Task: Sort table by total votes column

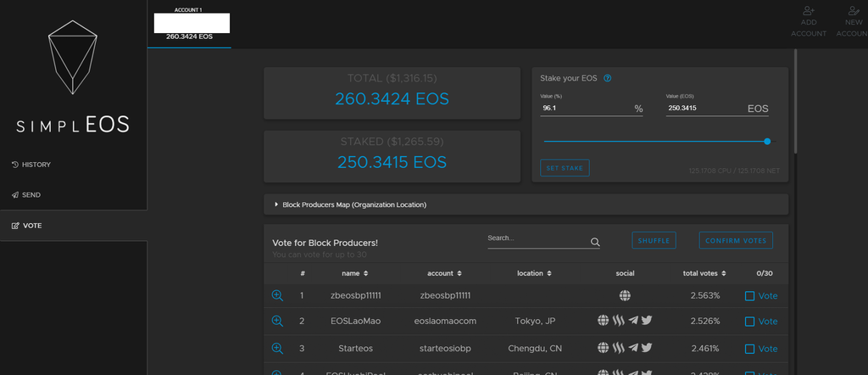Action: [x=704, y=273]
